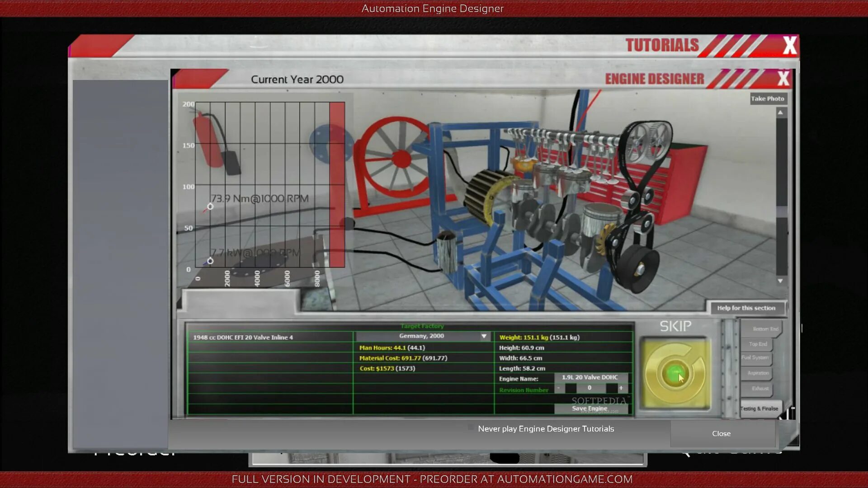868x488 pixels.
Task: Go to the Exhaust tab
Action: 759,389
